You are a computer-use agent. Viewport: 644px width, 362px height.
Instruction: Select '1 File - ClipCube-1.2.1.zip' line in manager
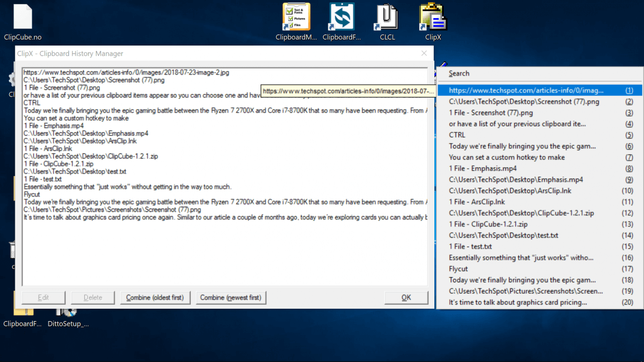point(59,164)
